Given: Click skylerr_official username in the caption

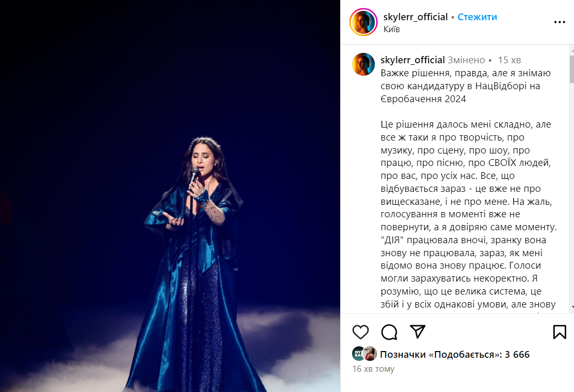Looking at the screenshot, I should pyautogui.click(x=413, y=60).
